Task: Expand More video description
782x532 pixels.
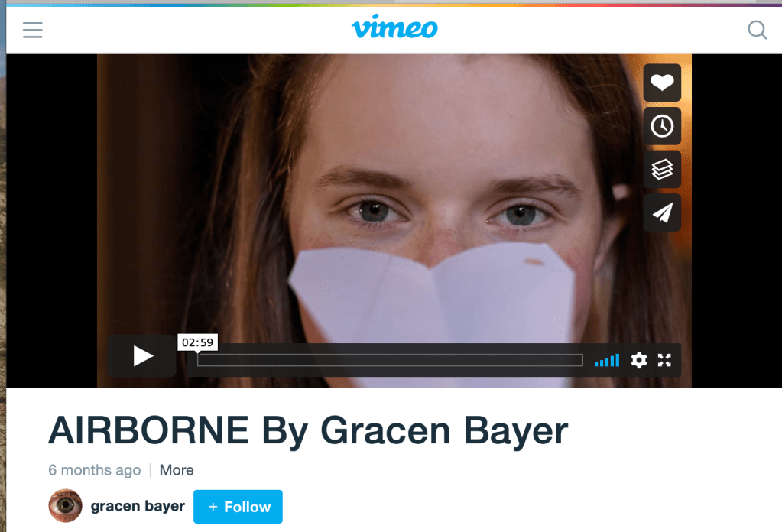Action: tap(177, 470)
